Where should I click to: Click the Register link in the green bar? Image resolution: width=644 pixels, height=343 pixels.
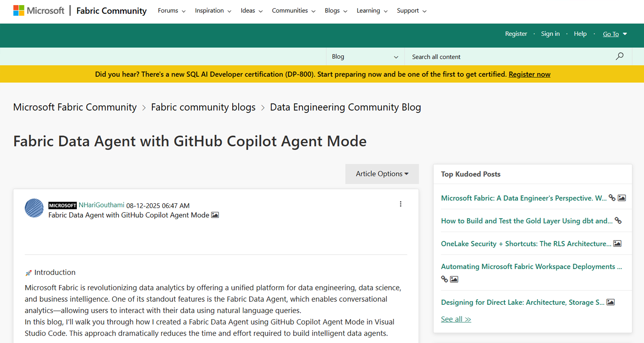point(516,34)
